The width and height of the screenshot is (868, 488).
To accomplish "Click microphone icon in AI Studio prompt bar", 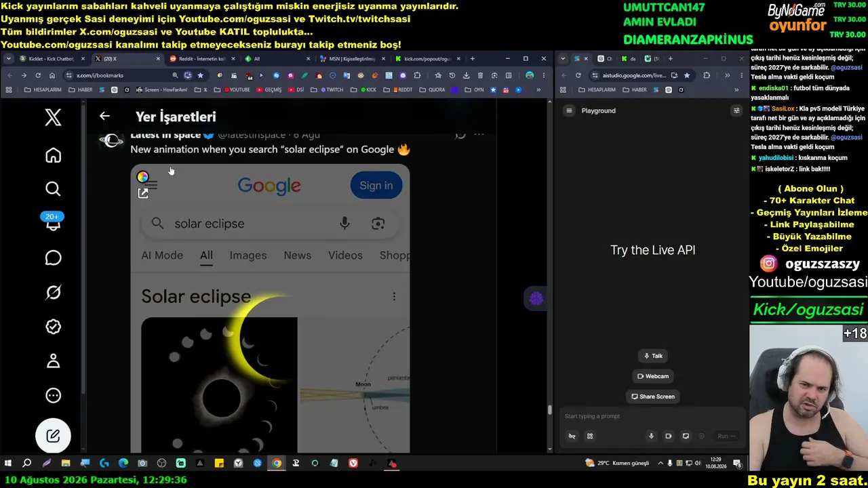I will click(x=652, y=436).
